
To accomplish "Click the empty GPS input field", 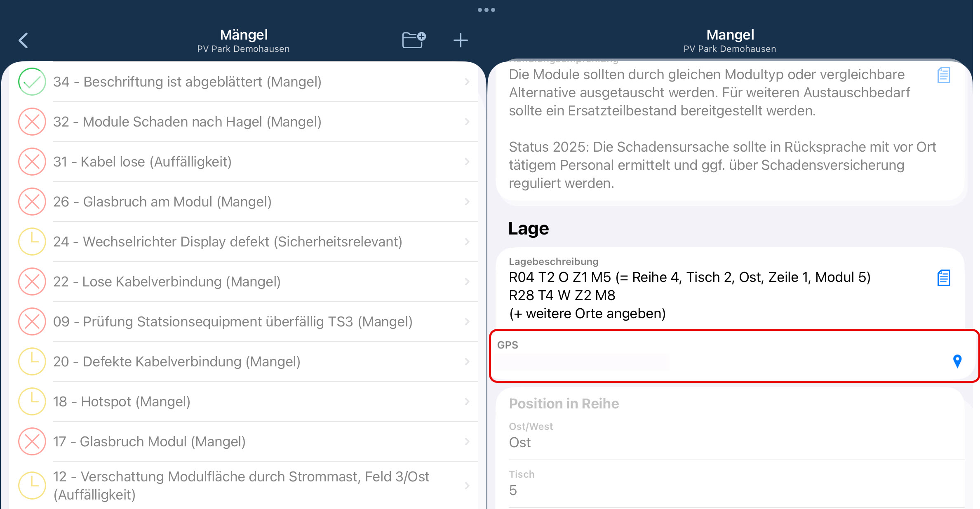I will [582, 362].
